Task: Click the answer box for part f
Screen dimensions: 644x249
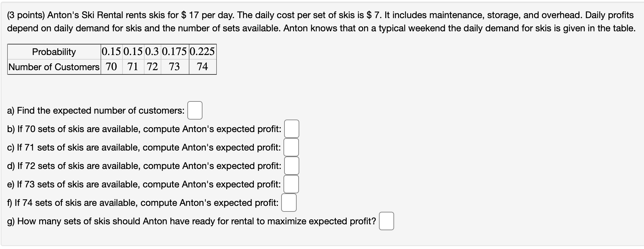Action: [288, 203]
